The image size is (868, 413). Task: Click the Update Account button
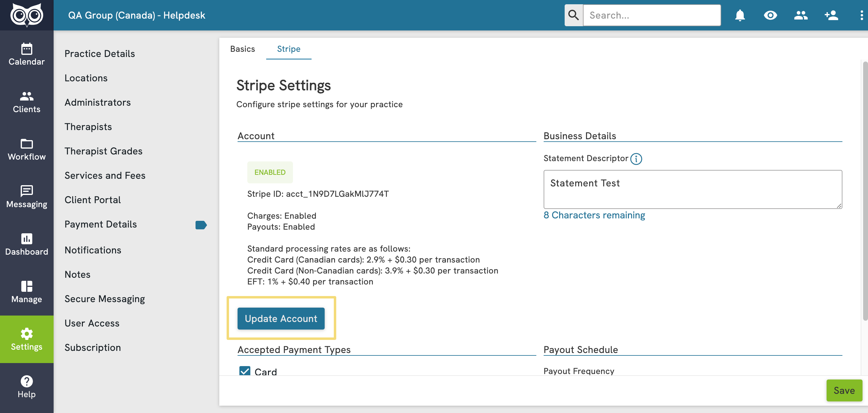click(281, 318)
